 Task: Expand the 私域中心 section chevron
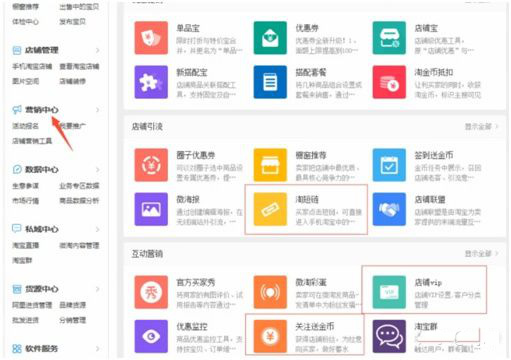click(98, 229)
